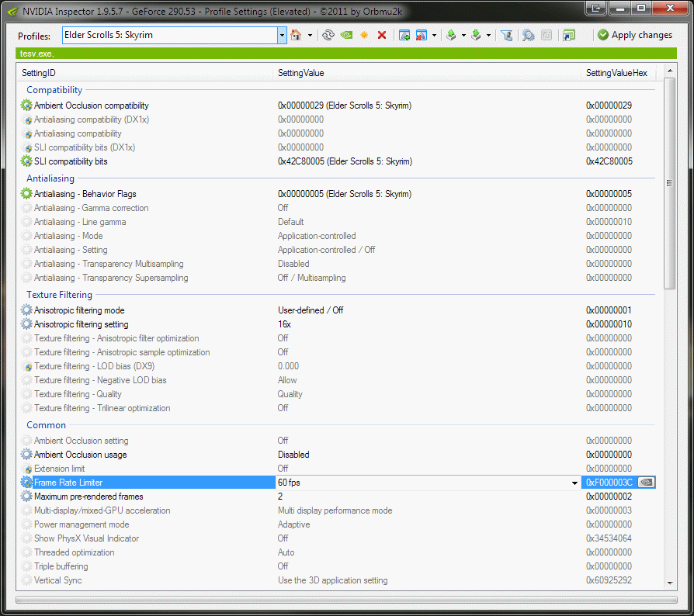This screenshot has width=694, height=616.
Task: Click the Multi display performance mode value
Action: 335,510
